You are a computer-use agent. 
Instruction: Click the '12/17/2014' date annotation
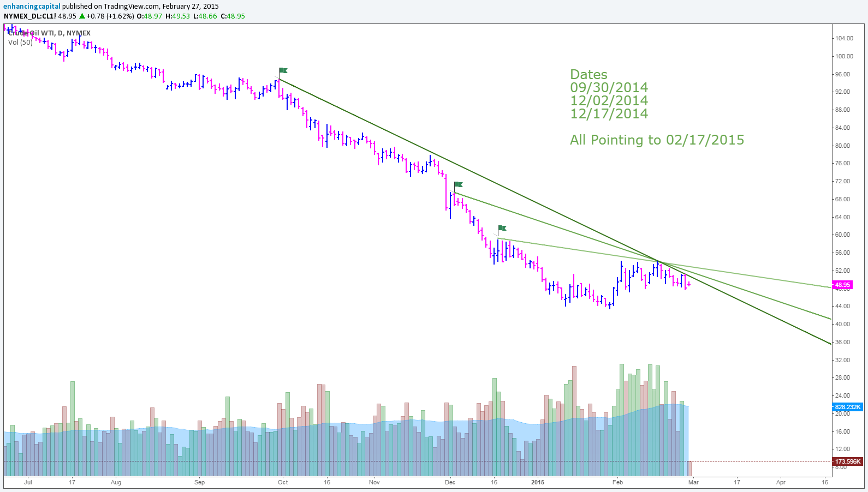(609, 113)
